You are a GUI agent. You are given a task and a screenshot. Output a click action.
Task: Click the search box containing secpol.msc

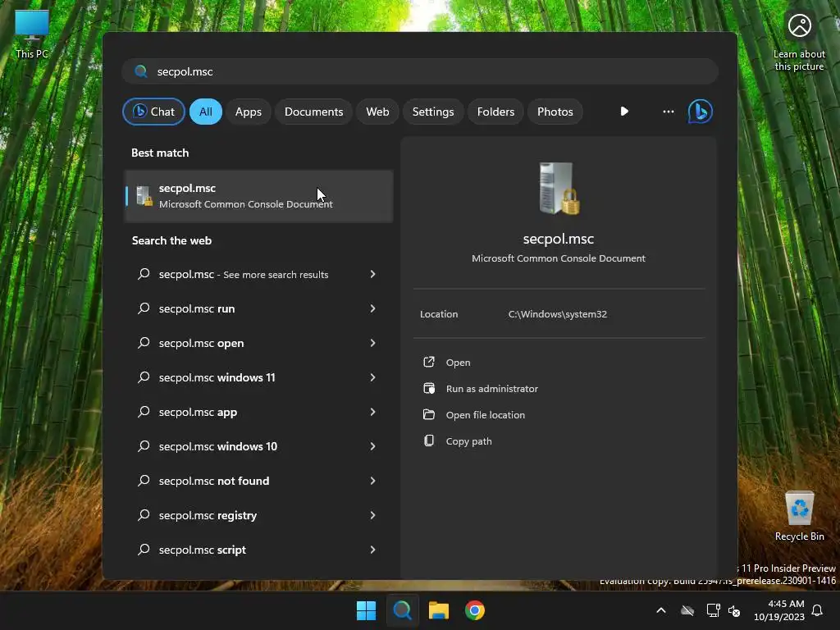pos(420,71)
